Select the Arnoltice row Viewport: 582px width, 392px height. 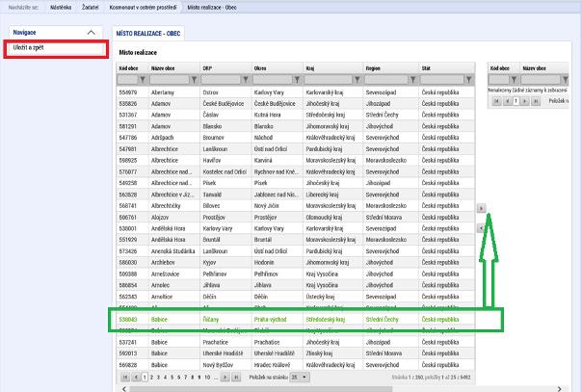296,297
